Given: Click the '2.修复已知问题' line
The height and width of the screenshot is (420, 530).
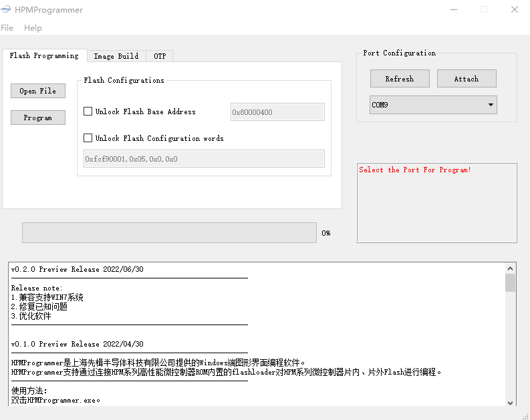Looking at the screenshot, I should [39, 306].
